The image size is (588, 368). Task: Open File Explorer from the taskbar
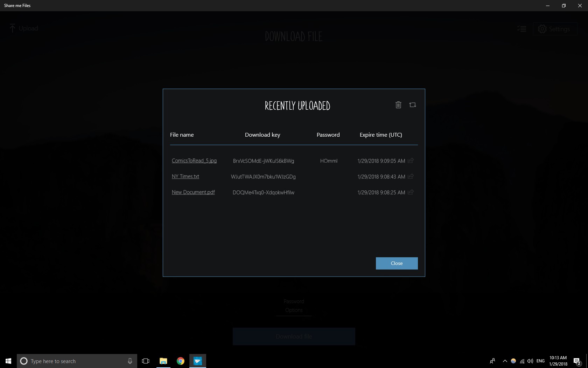click(163, 361)
